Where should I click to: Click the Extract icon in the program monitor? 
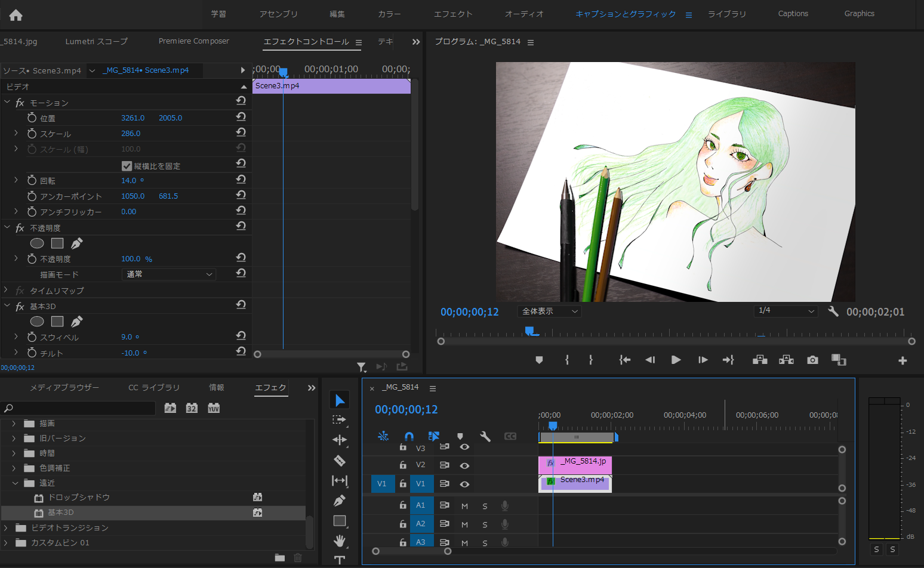tap(786, 360)
